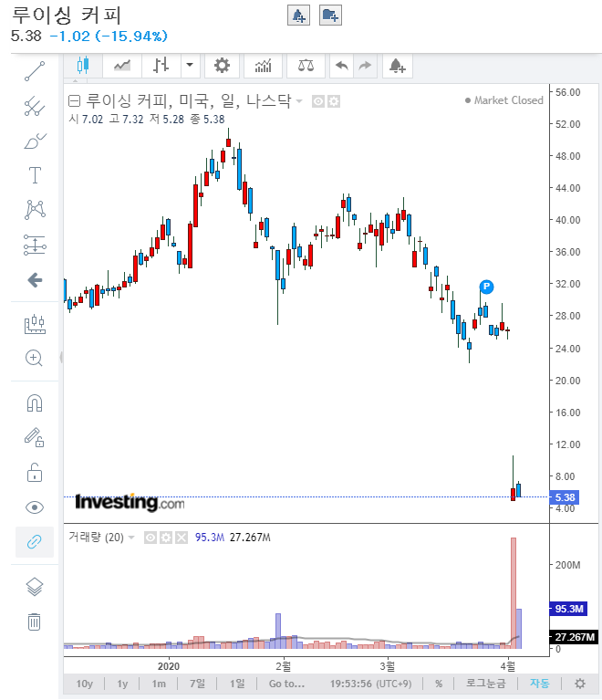Open compare symbols scales icon
Screen dimensions: 602x700
coord(306,66)
